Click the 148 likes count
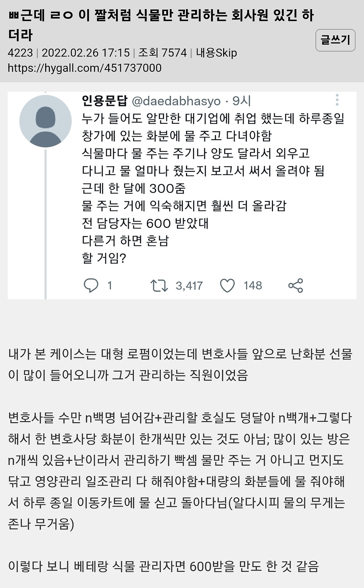364x588 pixels. click(x=253, y=285)
